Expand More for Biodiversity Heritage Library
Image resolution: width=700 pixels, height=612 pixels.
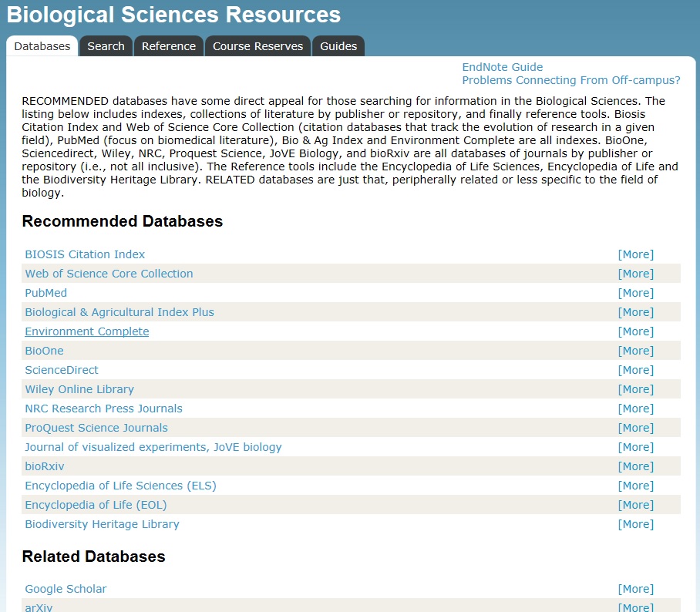click(x=636, y=524)
